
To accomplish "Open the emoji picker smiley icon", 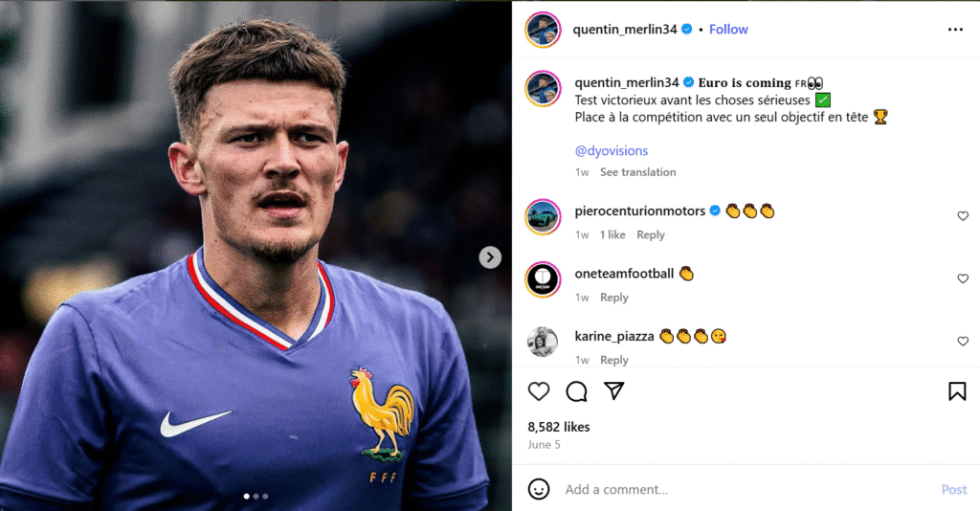I will click(539, 489).
